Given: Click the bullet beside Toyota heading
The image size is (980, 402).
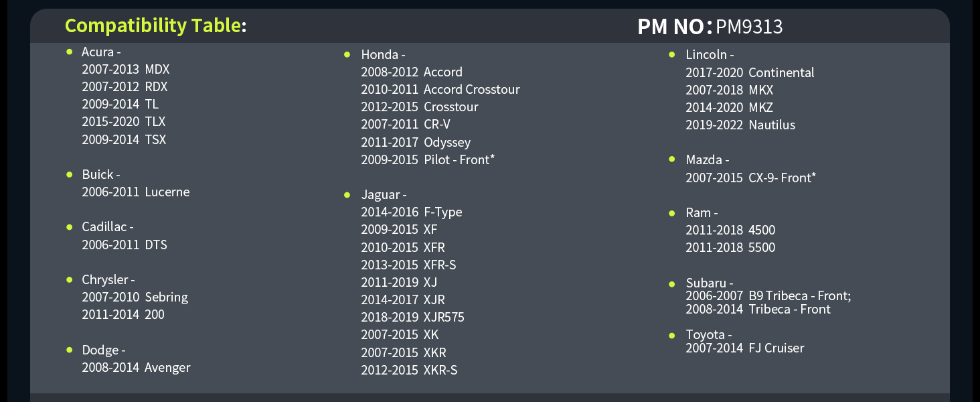Looking at the screenshot, I should click(671, 334).
